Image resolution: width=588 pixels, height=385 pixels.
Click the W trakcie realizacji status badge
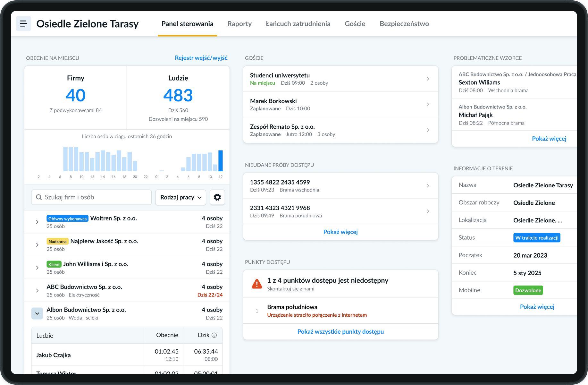click(537, 238)
